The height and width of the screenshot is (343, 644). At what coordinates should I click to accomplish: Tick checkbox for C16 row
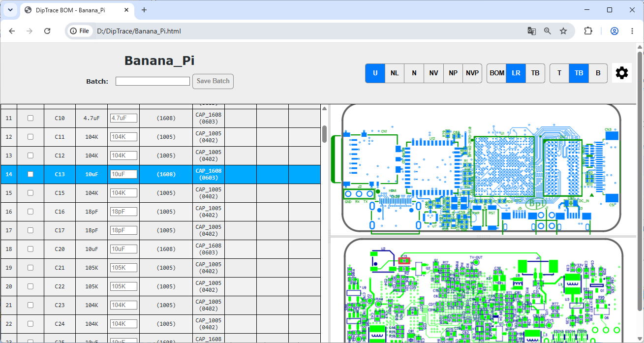[31, 212]
